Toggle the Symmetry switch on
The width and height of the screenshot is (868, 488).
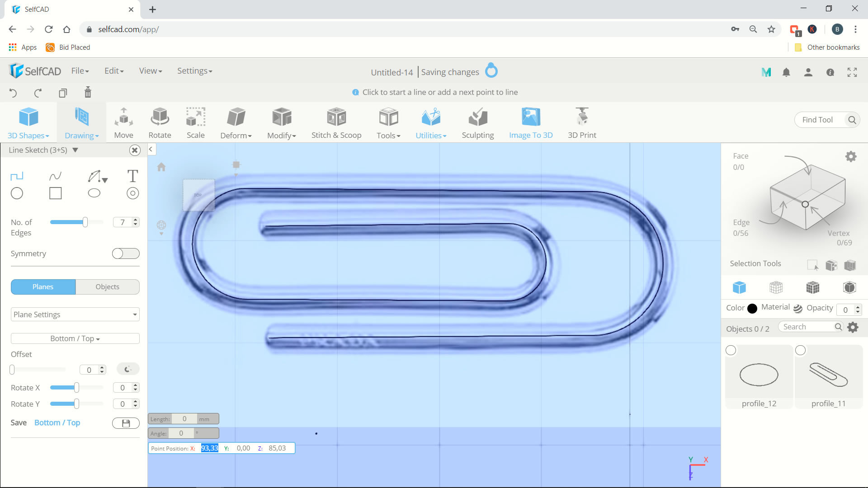click(x=125, y=253)
